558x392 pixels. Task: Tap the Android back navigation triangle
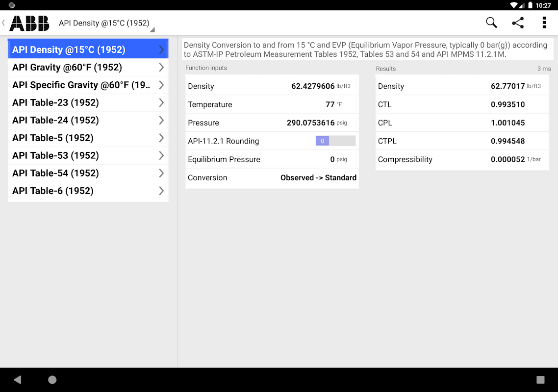[x=18, y=380]
